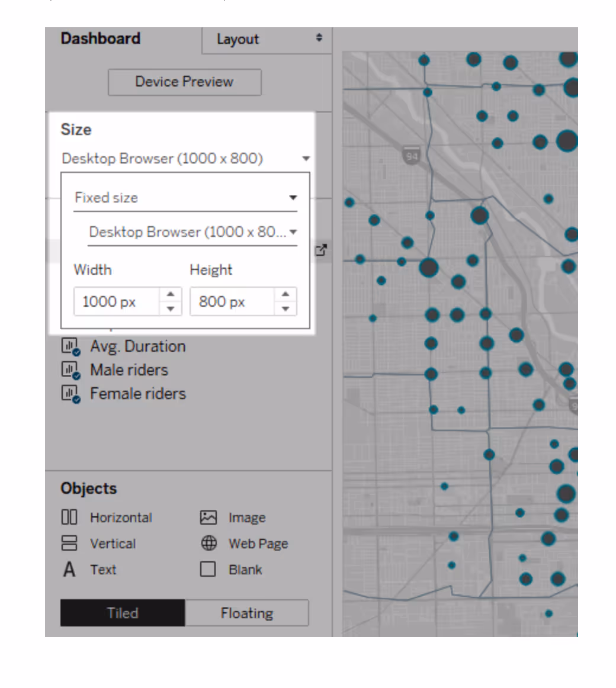This screenshot has height=688, width=616.
Task: Select the Vertical layout object icon
Action: (69, 543)
